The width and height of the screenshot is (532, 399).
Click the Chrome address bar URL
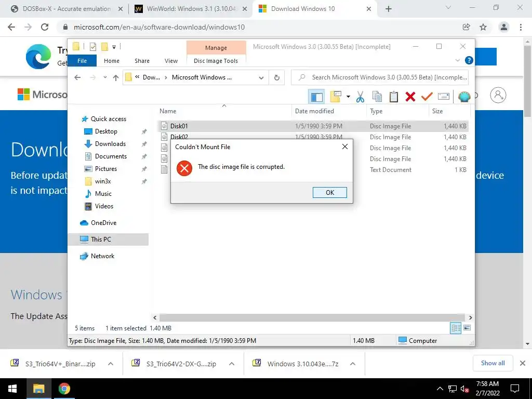tap(159, 27)
